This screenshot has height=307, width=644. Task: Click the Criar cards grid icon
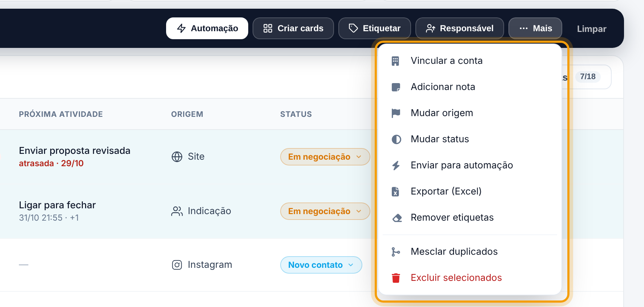[x=268, y=28]
